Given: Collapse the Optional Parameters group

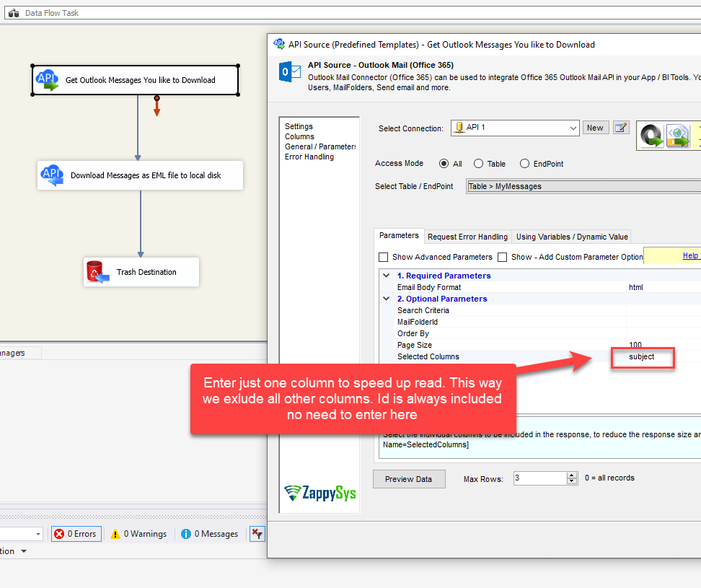Looking at the screenshot, I should click(x=387, y=299).
